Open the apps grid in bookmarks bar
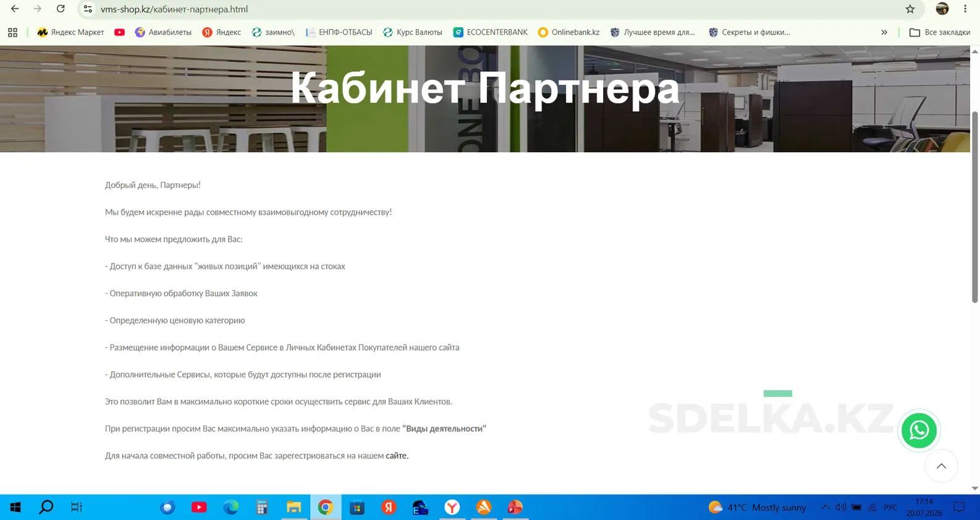 pyautogui.click(x=12, y=32)
